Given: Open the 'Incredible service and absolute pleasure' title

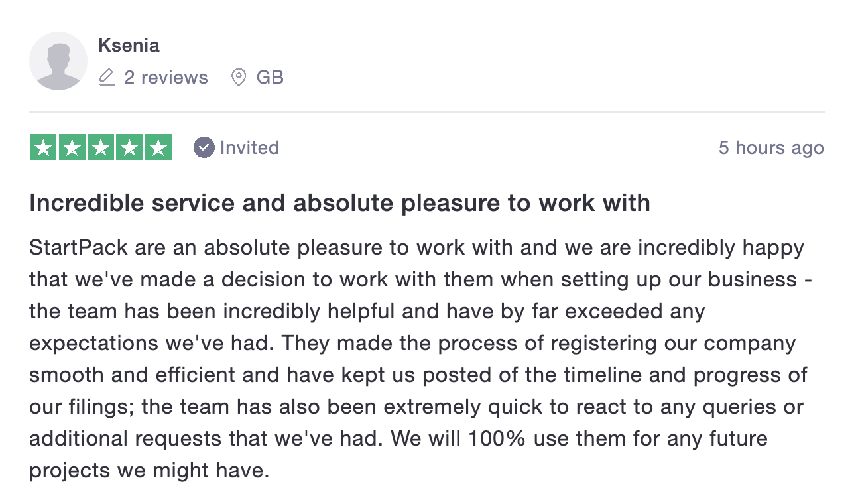Looking at the screenshot, I should click(339, 203).
